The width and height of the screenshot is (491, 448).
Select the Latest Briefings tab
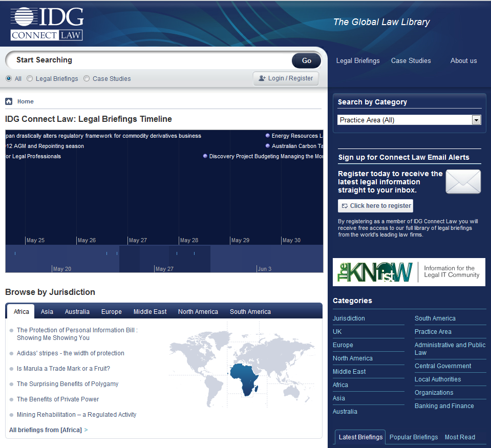[x=360, y=437]
